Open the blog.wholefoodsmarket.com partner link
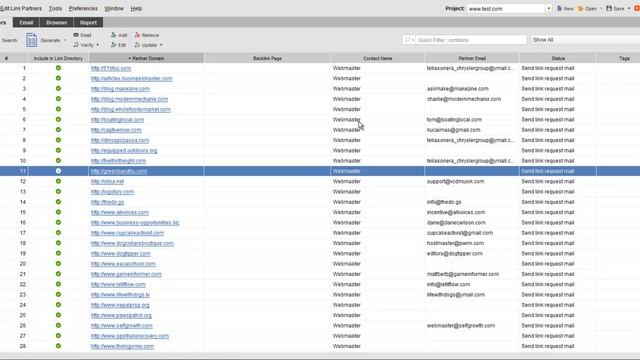This screenshot has width=640, height=360. tap(131, 109)
